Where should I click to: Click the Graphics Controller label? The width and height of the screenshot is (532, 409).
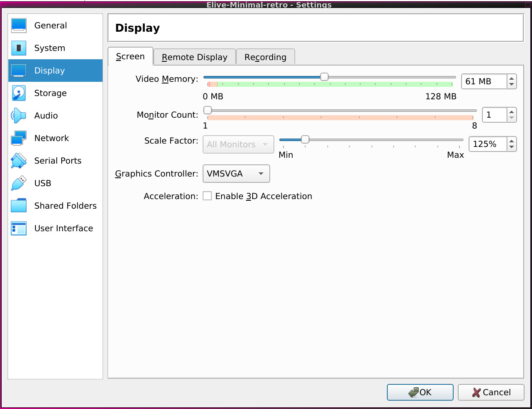pos(156,174)
